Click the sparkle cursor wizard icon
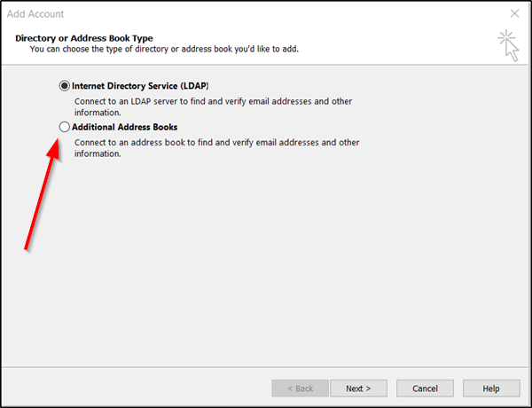The width and height of the screenshot is (532, 408). pos(509,43)
